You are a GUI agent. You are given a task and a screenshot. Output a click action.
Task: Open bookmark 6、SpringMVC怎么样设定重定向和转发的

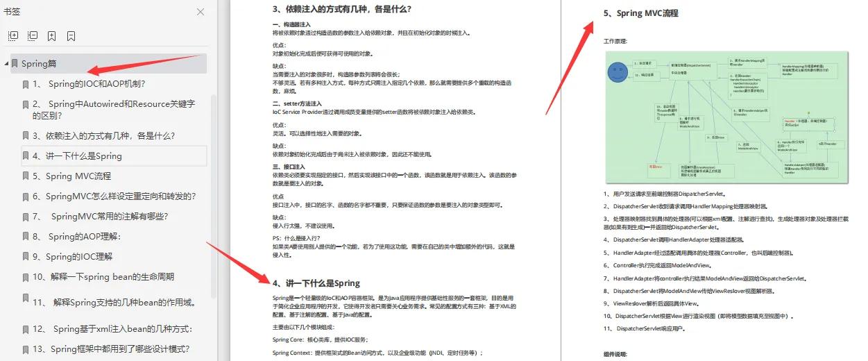[114, 196]
